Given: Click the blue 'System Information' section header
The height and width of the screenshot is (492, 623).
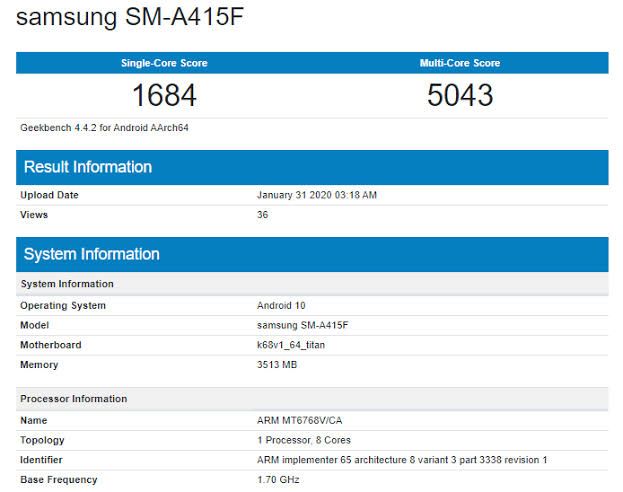Looking at the screenshot, I should (x=312, y=254).
